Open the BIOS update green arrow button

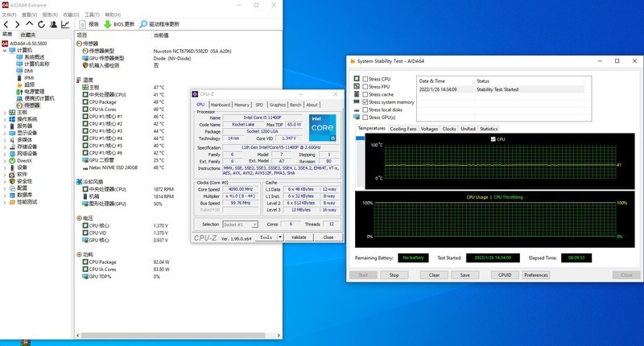108,25
